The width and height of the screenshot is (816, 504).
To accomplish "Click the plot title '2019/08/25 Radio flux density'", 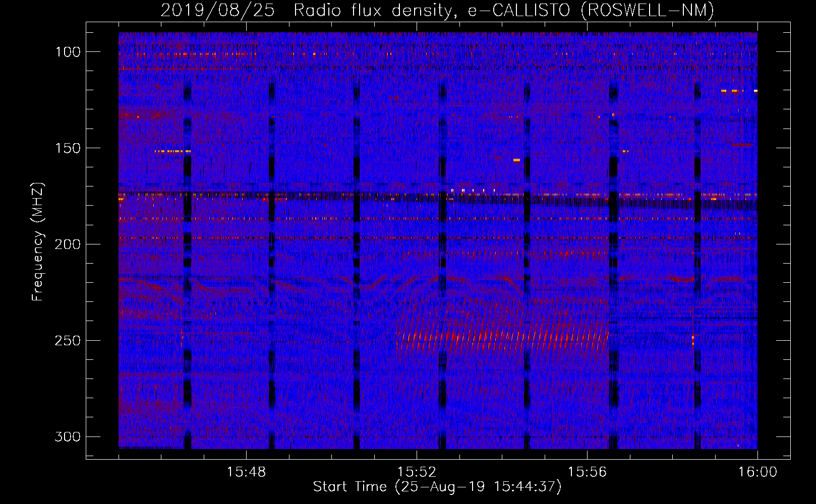I will click(437, 10).
